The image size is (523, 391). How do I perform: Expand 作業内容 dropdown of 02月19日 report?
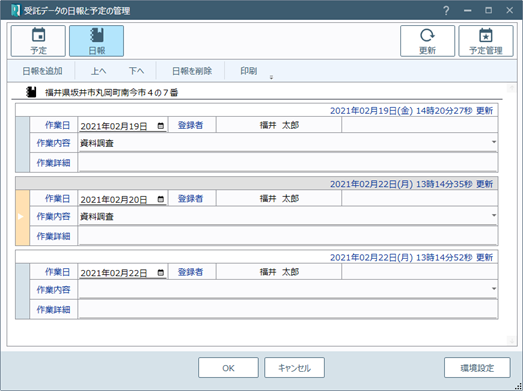point(494,142)
